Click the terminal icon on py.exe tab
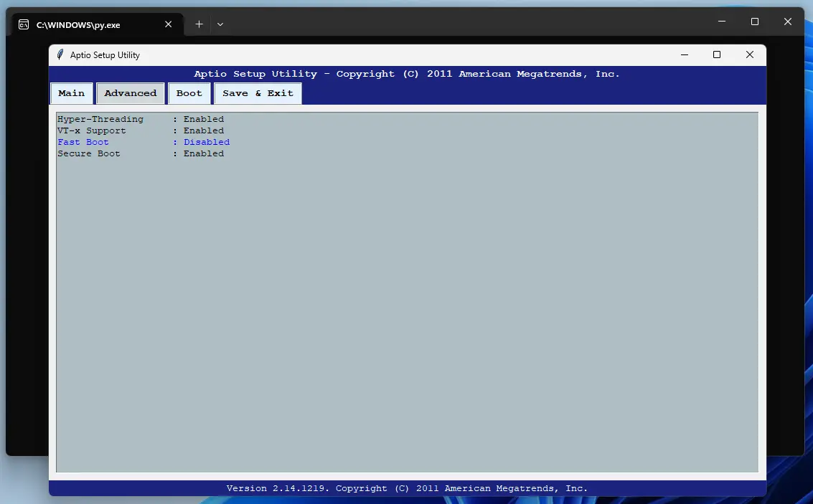The width and height of the screenshot is (813, 504). [24, 24]
